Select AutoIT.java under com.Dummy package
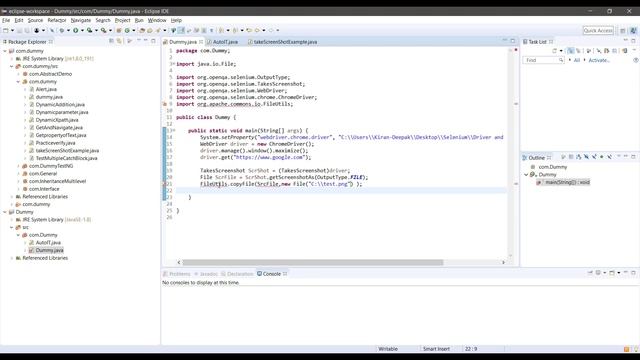Viewport: 640px width, 360px height. (48, 242)
